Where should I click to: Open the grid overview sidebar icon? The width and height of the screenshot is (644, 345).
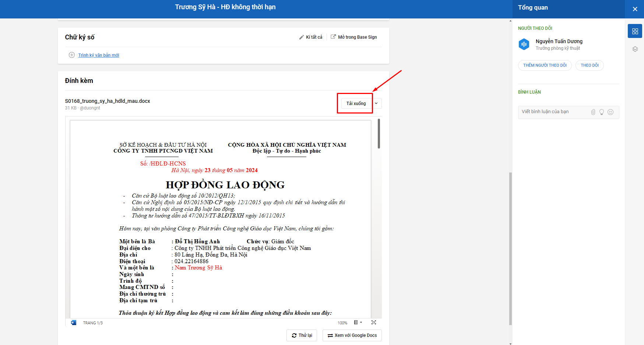tap(635, 31)
